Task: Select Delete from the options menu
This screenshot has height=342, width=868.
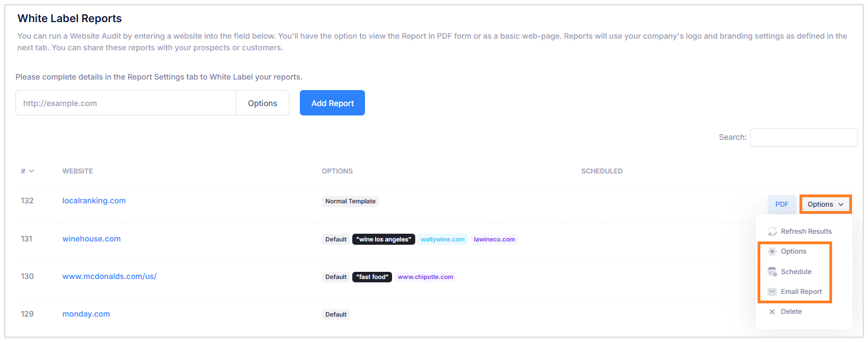Action: click(791, 312)
